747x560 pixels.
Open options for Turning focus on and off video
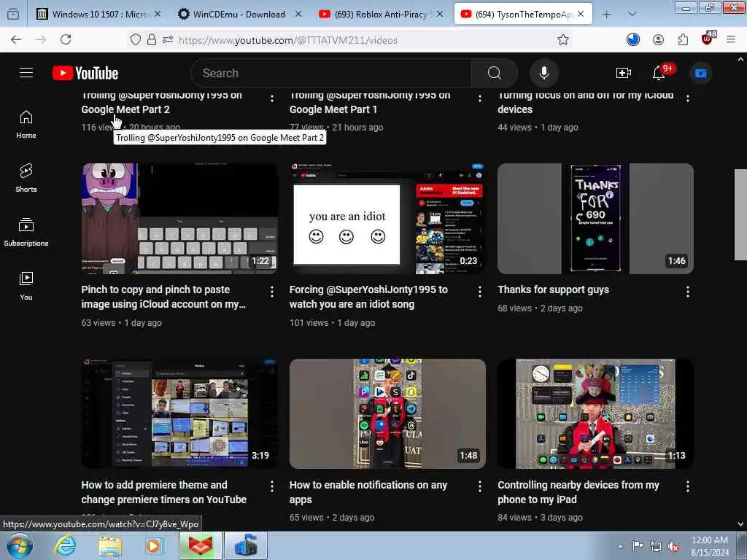(687, 98)
